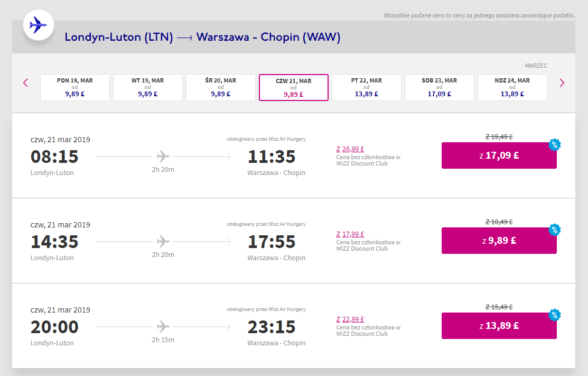The width and height of the screenshot is (588, 376).
Task: Select the SOB 23, MAR date tab
Action: pyautogui.click(x=439, y=87)
